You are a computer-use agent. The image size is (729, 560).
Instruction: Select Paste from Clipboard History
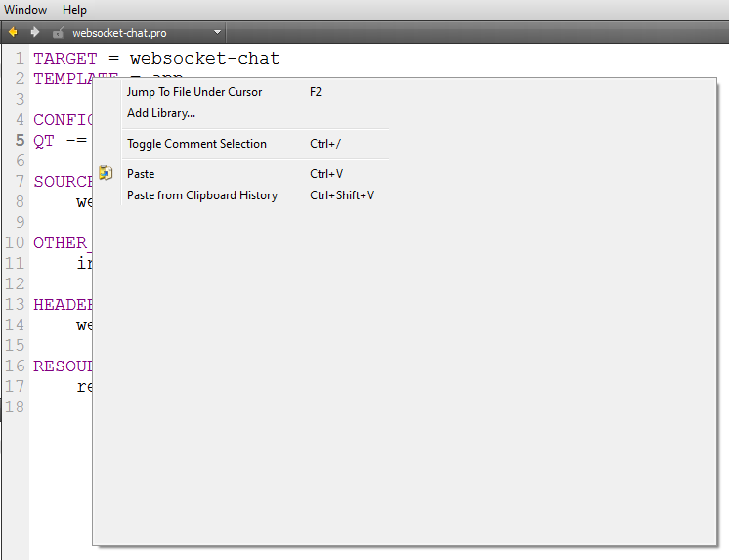click(202, 195)
